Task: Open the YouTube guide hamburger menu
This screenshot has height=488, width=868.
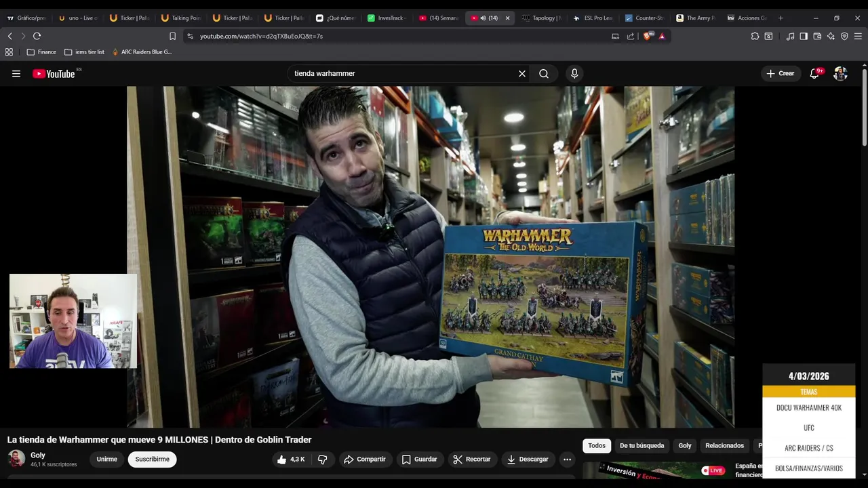Action: [x=16, y=74]
